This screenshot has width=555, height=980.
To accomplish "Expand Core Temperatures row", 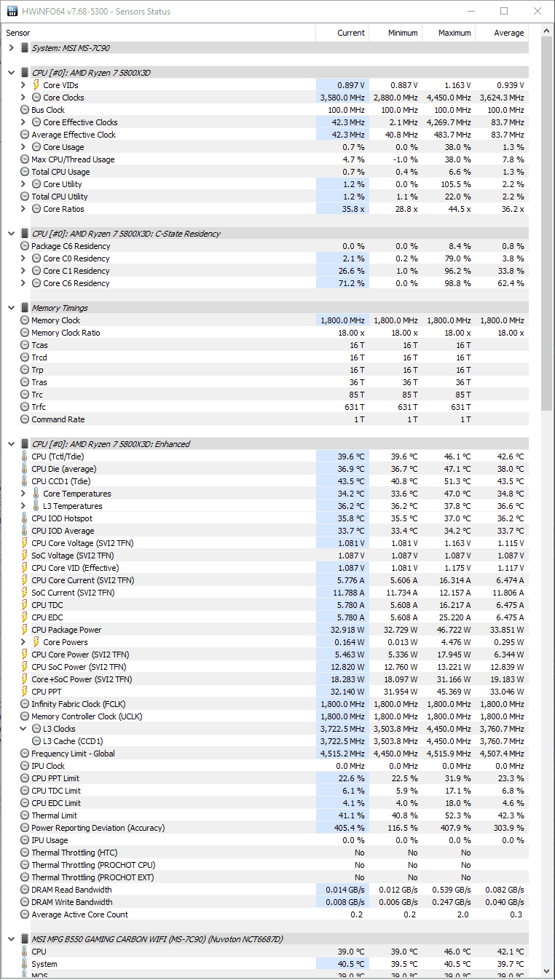I will [23, 494].
